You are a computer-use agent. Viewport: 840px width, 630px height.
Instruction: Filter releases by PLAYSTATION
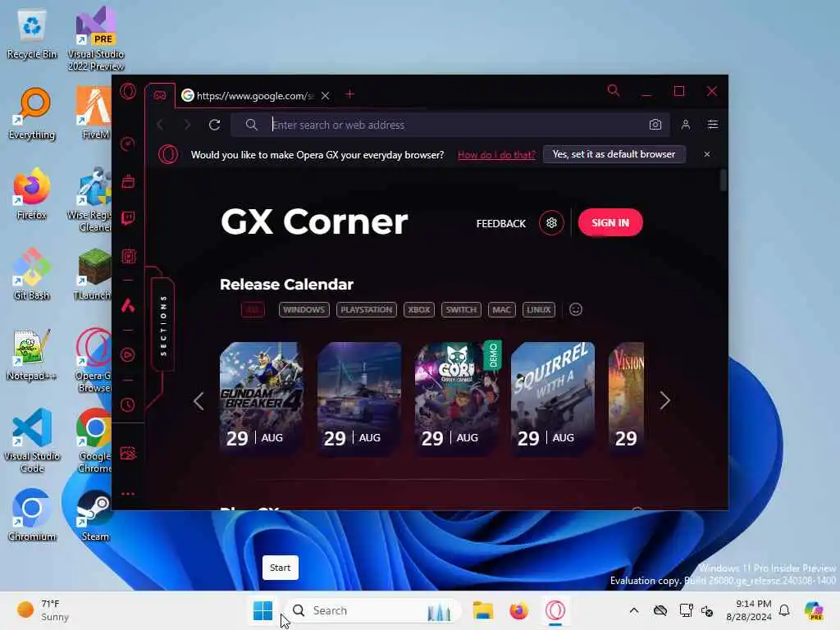point(367,309)
